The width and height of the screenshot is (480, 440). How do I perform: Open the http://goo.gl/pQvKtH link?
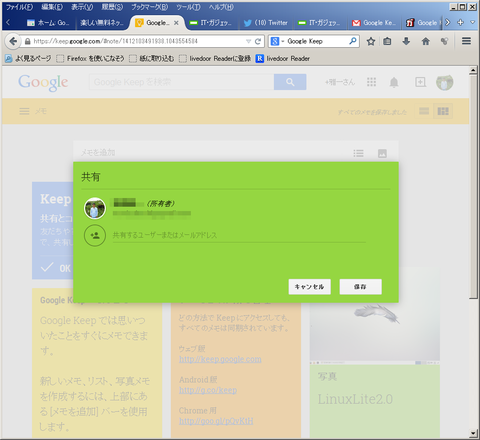216,421
